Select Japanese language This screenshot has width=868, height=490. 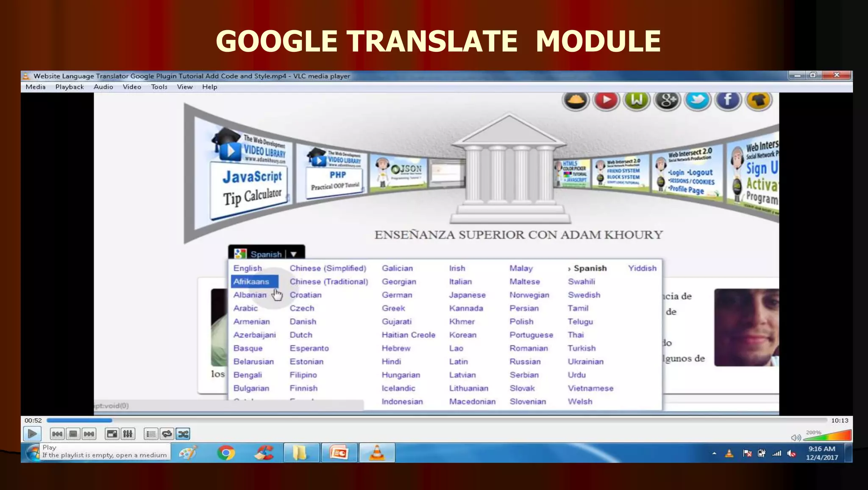(467, 295)
